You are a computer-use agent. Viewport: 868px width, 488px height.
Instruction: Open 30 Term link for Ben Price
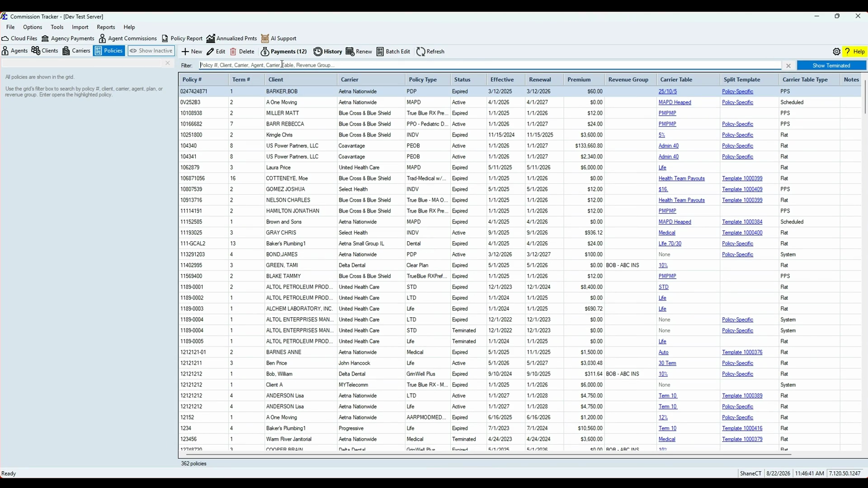667,363
